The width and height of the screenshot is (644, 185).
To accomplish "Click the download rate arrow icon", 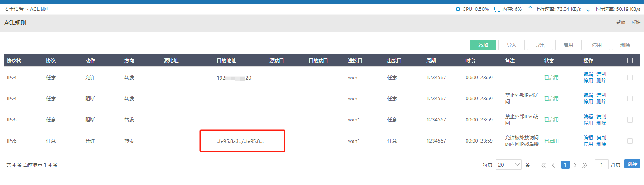I will [588, 9].
